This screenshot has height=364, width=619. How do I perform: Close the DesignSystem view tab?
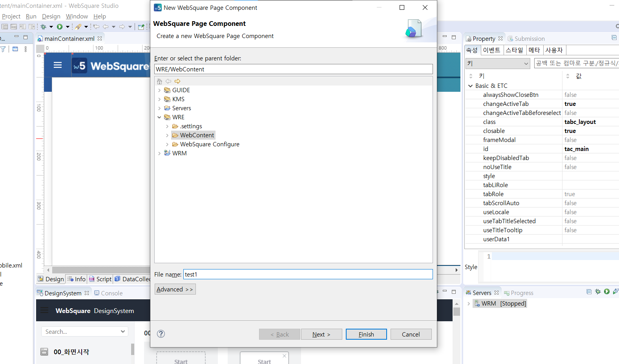pos(87,293)
